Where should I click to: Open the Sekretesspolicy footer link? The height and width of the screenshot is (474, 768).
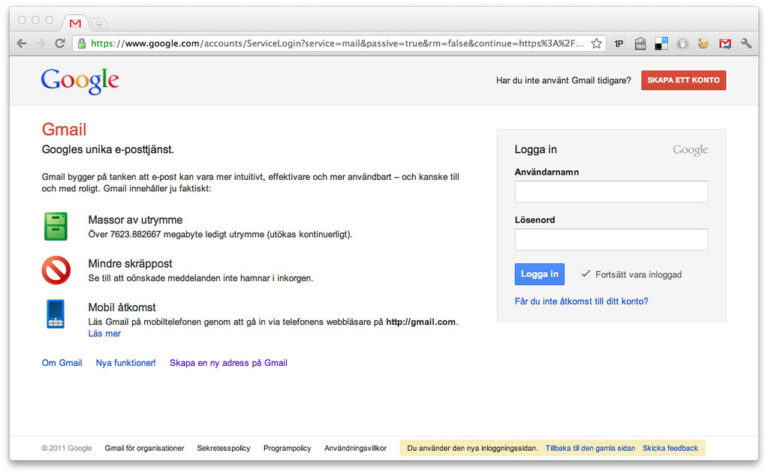[x=223, y=448]
